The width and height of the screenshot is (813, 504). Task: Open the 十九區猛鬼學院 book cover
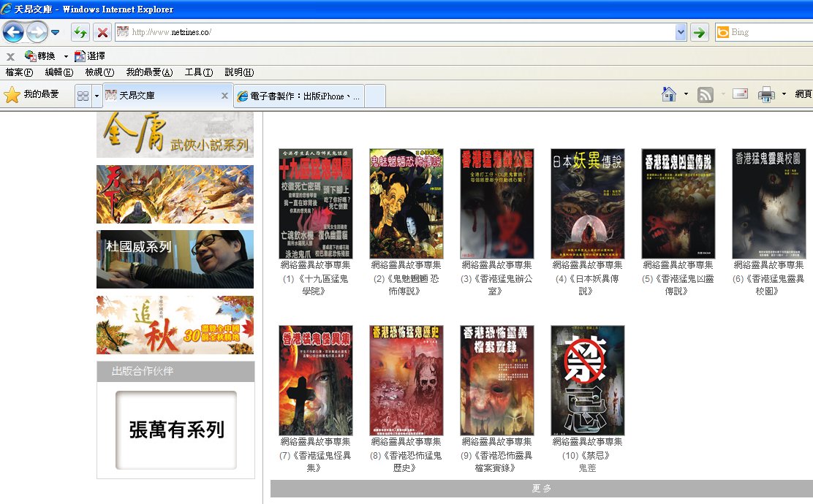coord(316,204)
